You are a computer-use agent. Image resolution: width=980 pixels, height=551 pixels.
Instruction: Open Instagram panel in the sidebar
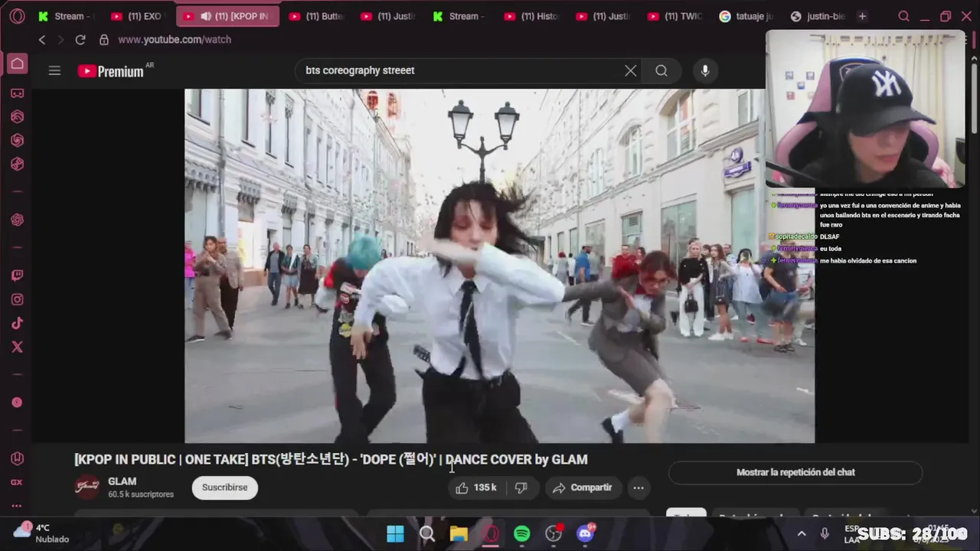pyautogui.click(x=17, y=299)
